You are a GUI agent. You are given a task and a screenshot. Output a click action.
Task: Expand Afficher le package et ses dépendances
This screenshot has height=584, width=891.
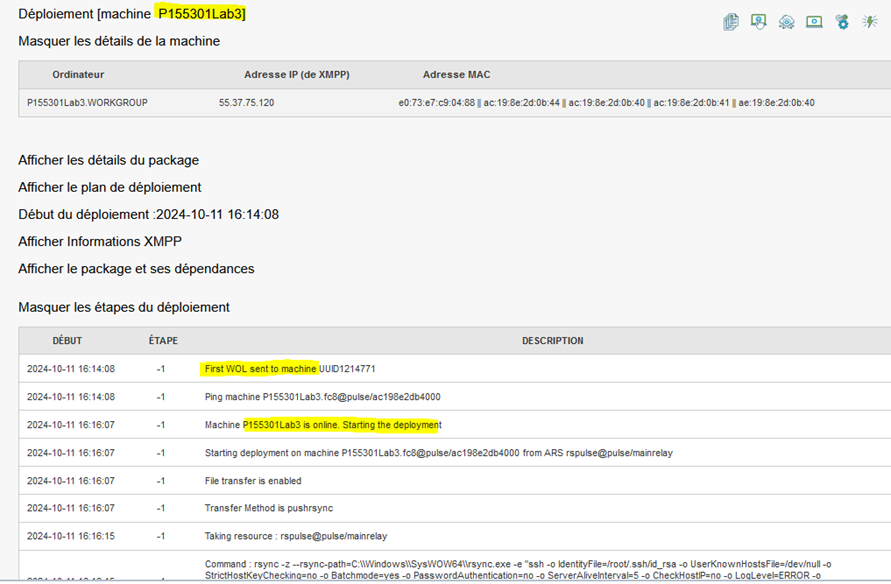click(x=136, y=268)
